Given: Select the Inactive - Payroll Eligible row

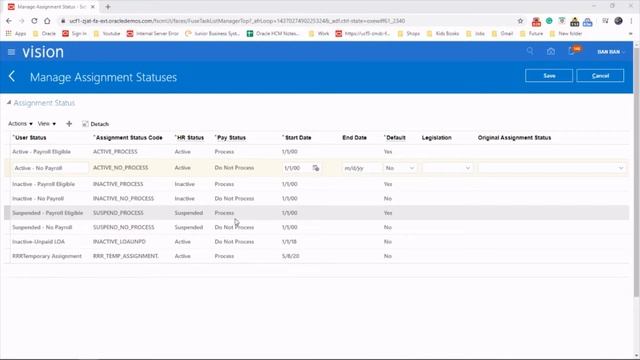Looking at the screenshot, I should (316, 184).
